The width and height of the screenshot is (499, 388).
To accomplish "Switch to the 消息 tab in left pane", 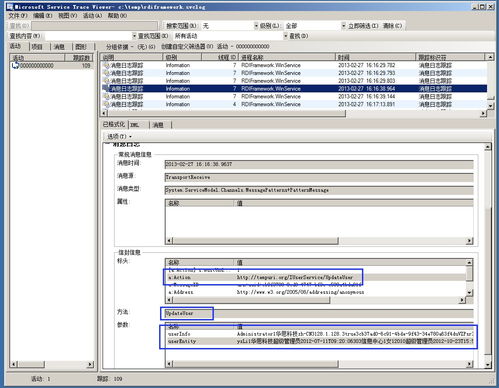I will (59, 47).
